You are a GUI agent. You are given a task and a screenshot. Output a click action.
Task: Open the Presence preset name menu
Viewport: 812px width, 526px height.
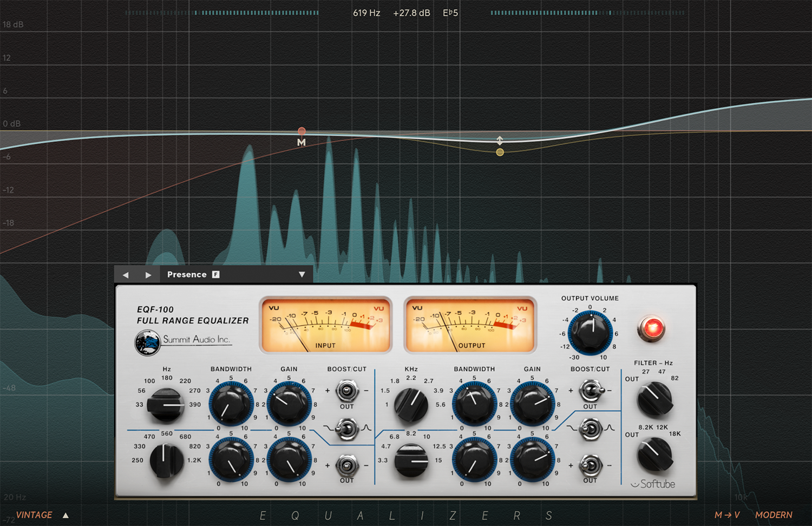coord(187,275)
